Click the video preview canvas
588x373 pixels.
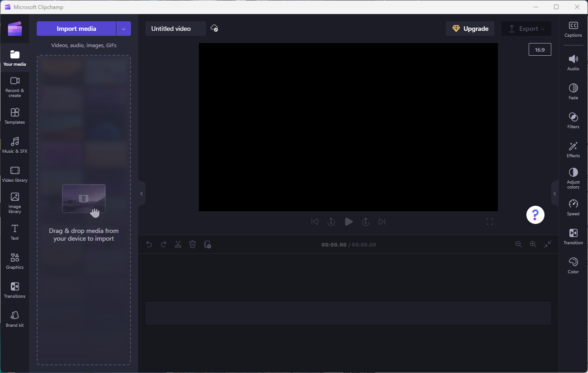[348, 127]
